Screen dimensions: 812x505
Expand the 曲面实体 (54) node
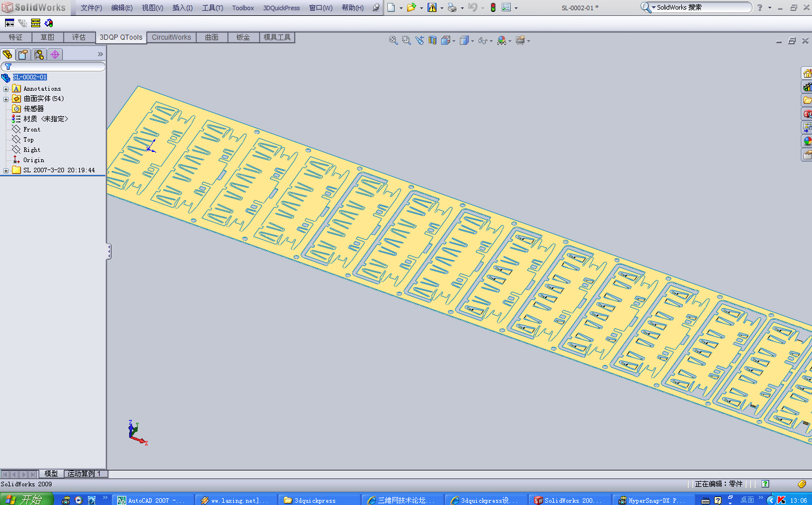point(6,99)
